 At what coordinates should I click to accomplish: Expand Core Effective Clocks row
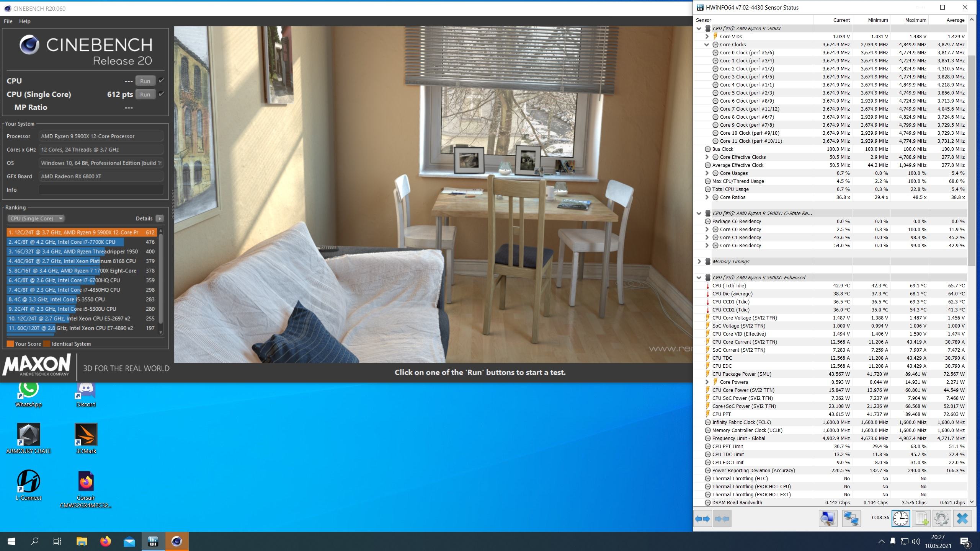707,157
